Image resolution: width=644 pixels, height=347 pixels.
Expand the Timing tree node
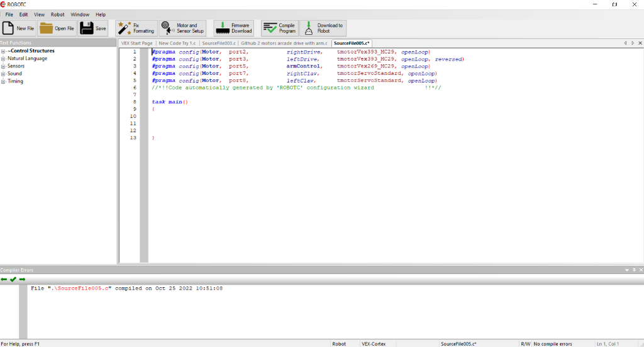pos(3,81)
